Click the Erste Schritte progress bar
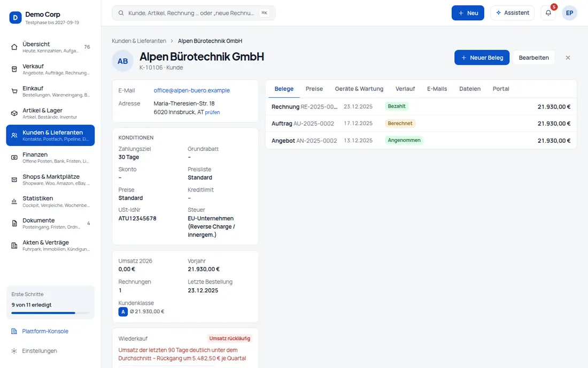 click(x=51, y=313)
